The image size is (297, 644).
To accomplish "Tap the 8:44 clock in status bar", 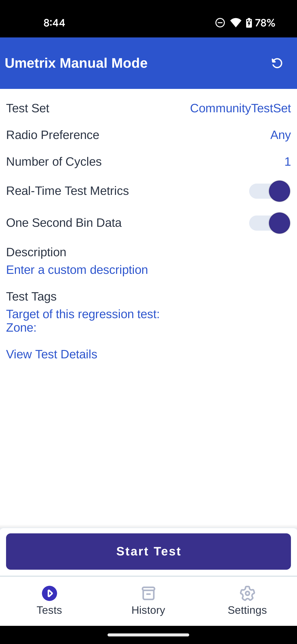I will (54, 23).
